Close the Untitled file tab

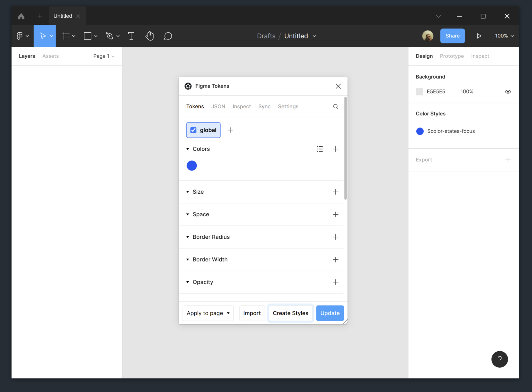point(78,16)
